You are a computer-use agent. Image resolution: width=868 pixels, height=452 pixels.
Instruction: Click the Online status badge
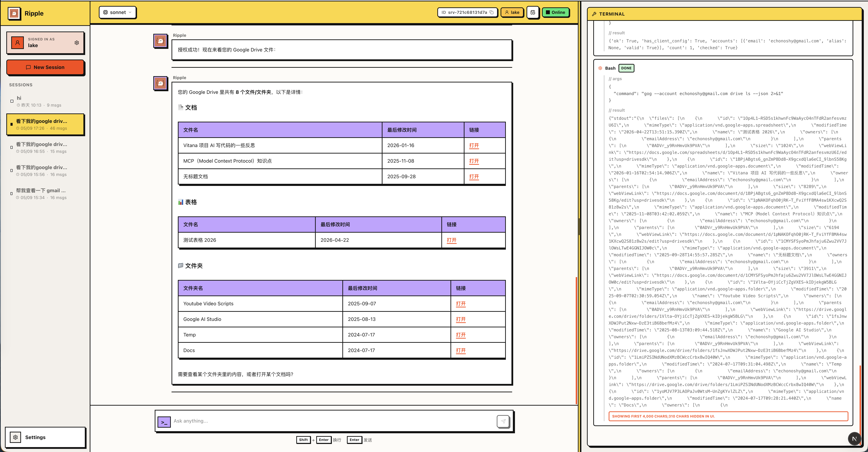click(555, 12)
